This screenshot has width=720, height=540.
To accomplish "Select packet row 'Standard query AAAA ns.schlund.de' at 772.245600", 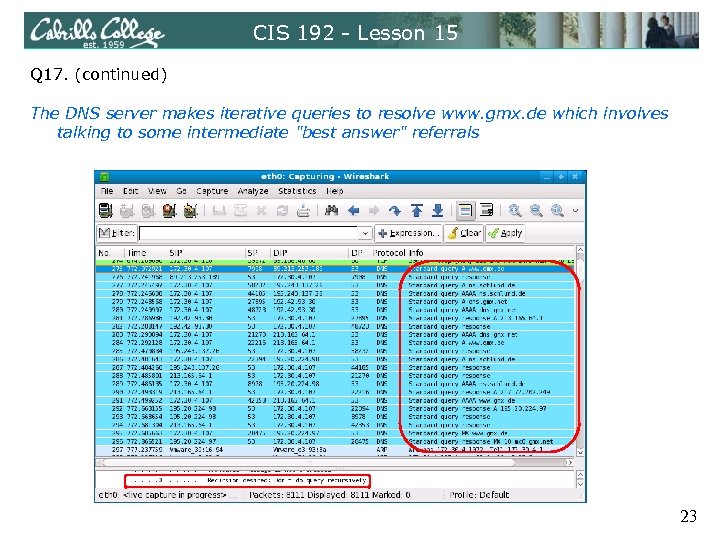I will [335, 293].
